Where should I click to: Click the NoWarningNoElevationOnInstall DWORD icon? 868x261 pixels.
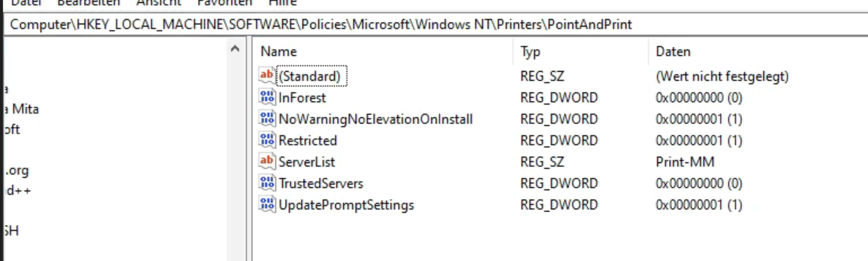tap(267, 118)
